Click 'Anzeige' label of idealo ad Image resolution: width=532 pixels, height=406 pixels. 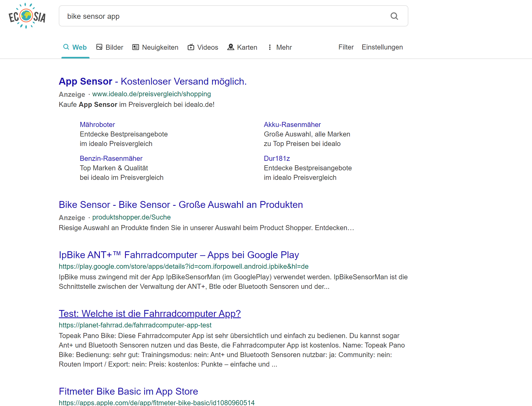click(x=72, y=94)
